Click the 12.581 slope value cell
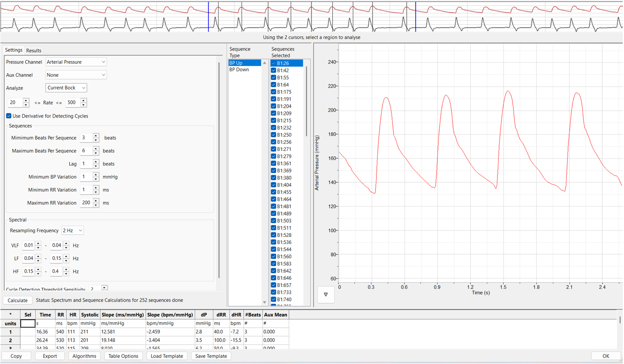Screen dimensions: 624x364 (x=123, y=332)
